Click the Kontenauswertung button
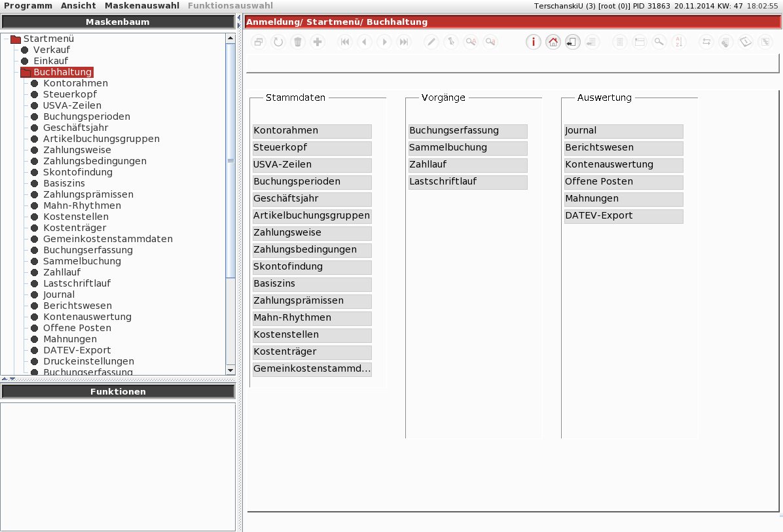Screen dimensions: 783x532 [623, 165]
